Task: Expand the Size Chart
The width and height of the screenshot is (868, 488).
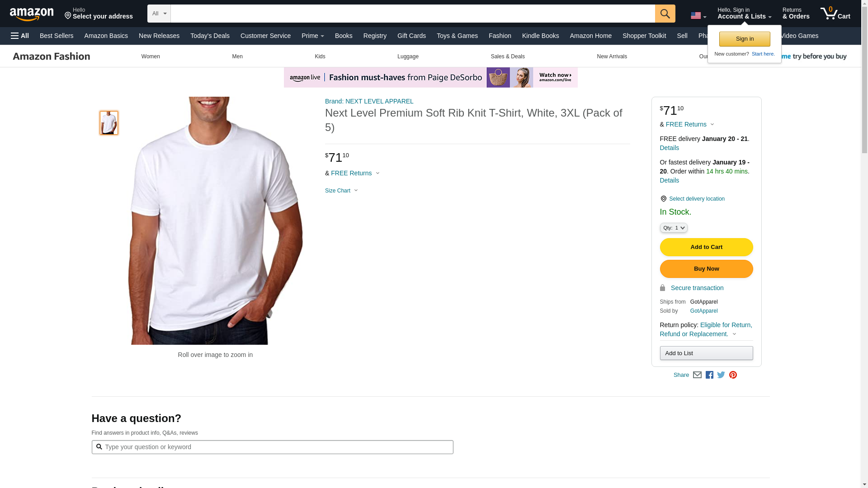Action: [341, 191]
